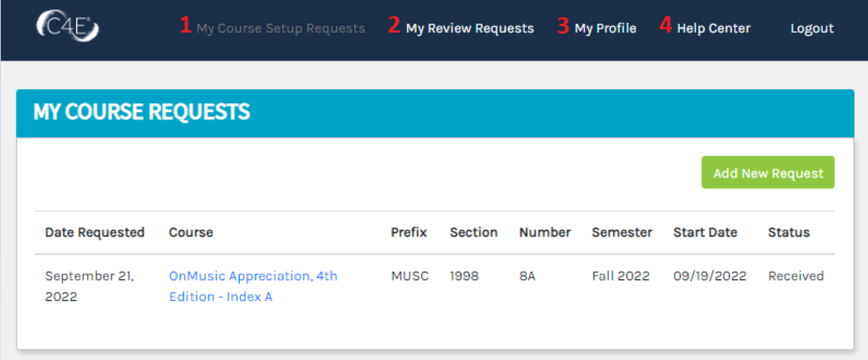Go to My Review Requests
The image size is (868, 360).
(x=469, y=28)
